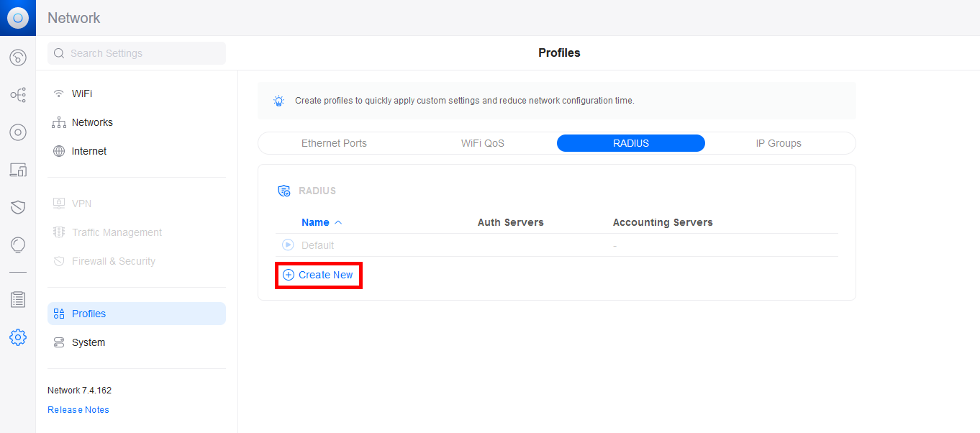This screenshot has height=433, width=980.
Task: Expand the Default RADIUS profile entry
Action: [287, 245]
